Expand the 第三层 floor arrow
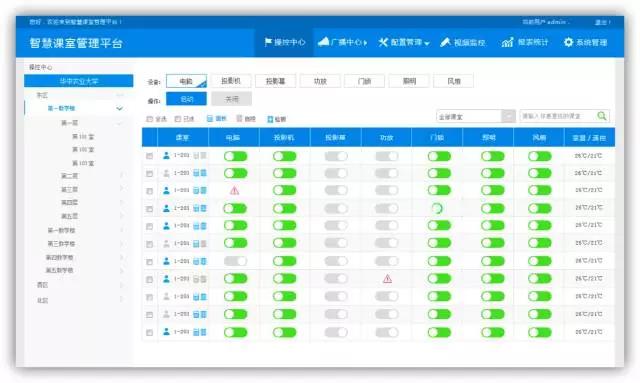The image size is (640, 383). pyautogui.click(x=121, y=189)
